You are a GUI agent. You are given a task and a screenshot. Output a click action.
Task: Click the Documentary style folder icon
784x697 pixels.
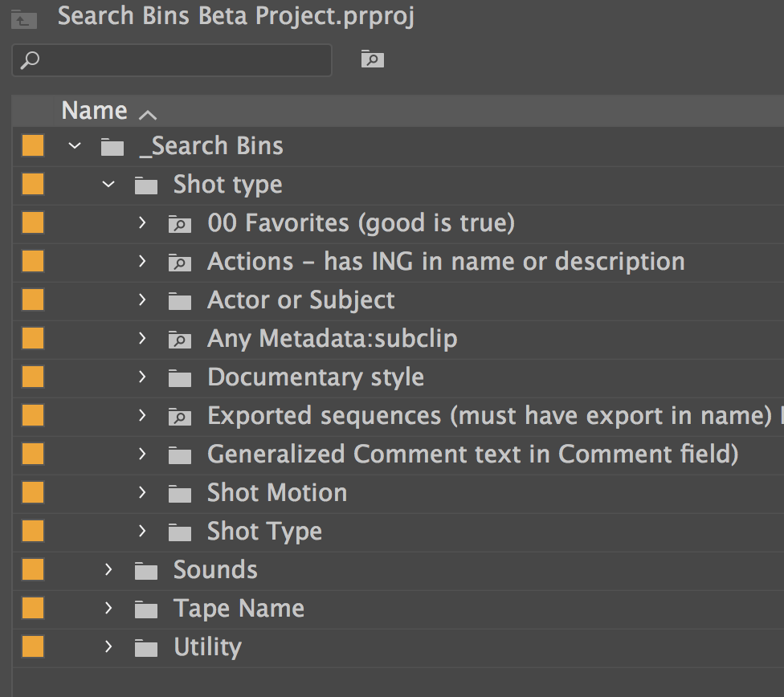coord(180,378)
